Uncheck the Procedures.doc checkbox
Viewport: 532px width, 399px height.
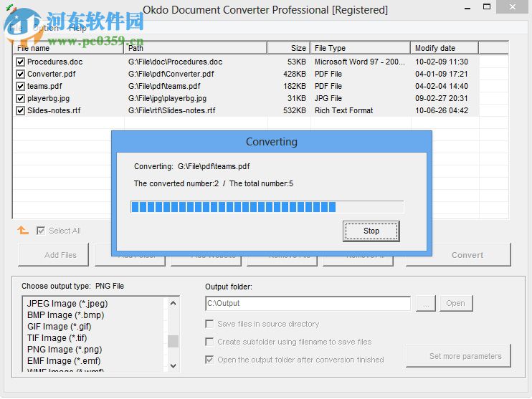[x=20, y=62]
